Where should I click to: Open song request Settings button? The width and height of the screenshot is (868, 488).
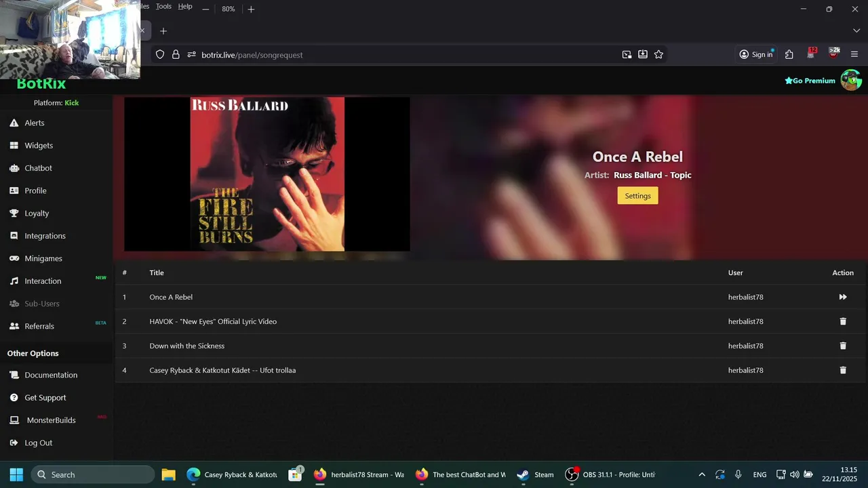pos(637,196)
